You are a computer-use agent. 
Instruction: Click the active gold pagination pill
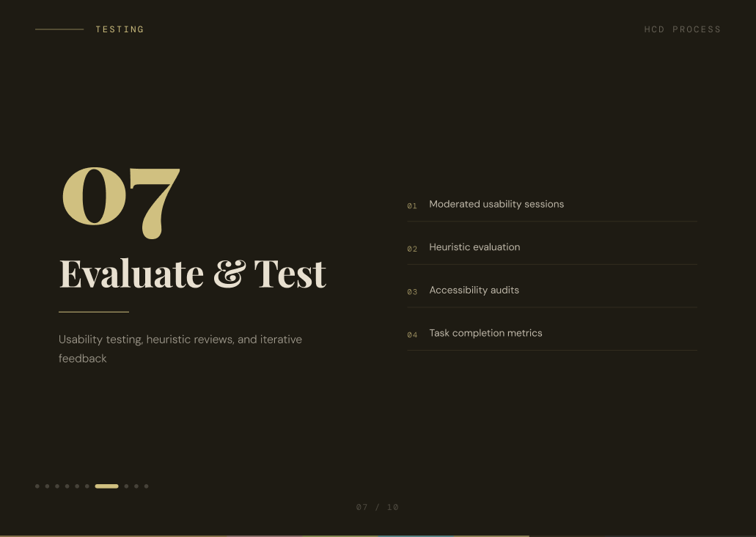[106, 486]
